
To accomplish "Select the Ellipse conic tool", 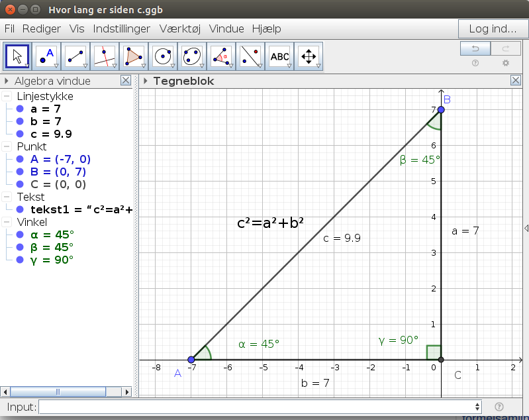I will click(192, 56).
